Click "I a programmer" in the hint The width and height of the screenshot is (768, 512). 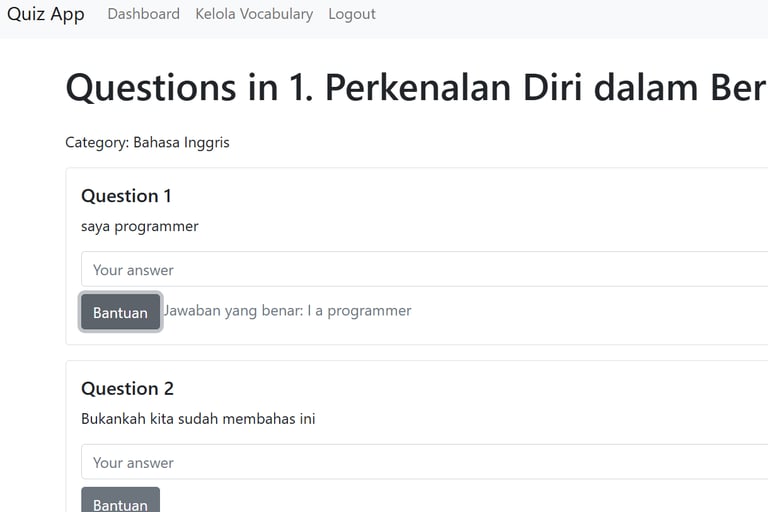pos(360,310)
